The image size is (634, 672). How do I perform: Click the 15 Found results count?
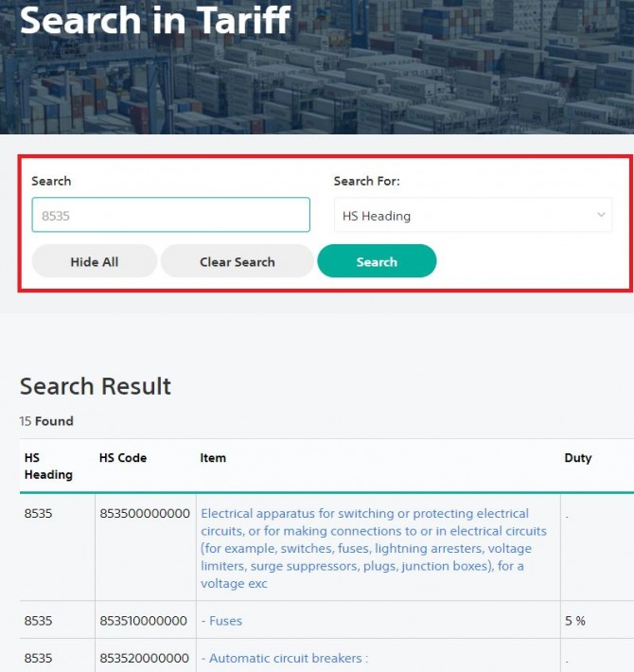click(46, 421)
